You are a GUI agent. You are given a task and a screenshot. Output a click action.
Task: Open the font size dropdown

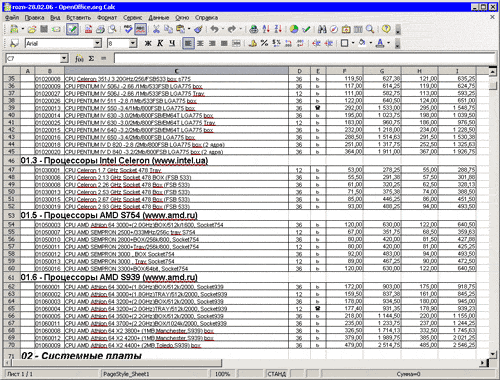pos(133,43)
